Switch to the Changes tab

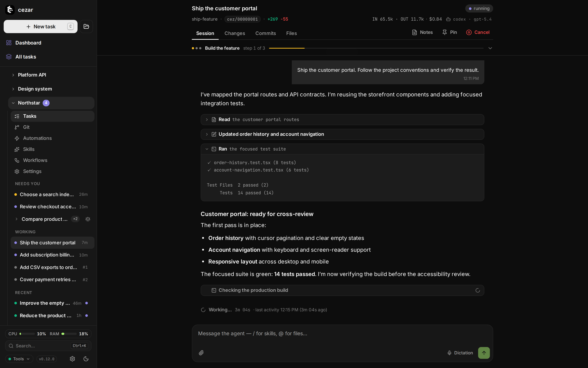[x=234, y=33]
